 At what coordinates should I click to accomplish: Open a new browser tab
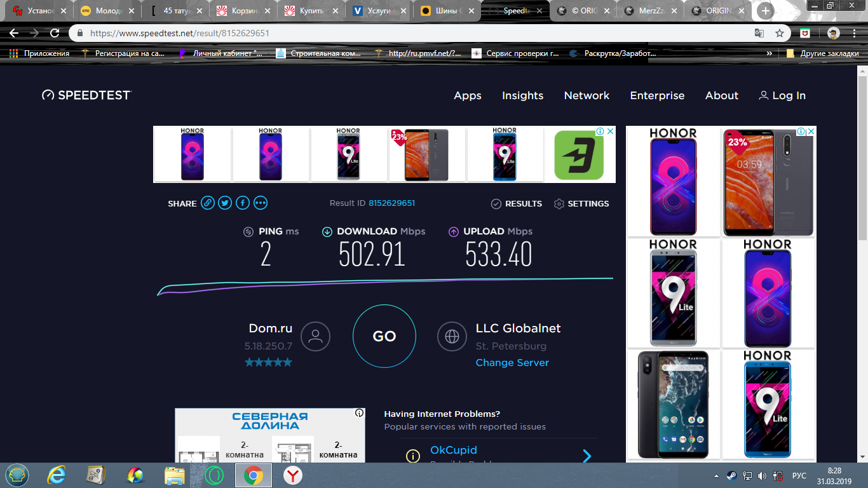(766, 11)
